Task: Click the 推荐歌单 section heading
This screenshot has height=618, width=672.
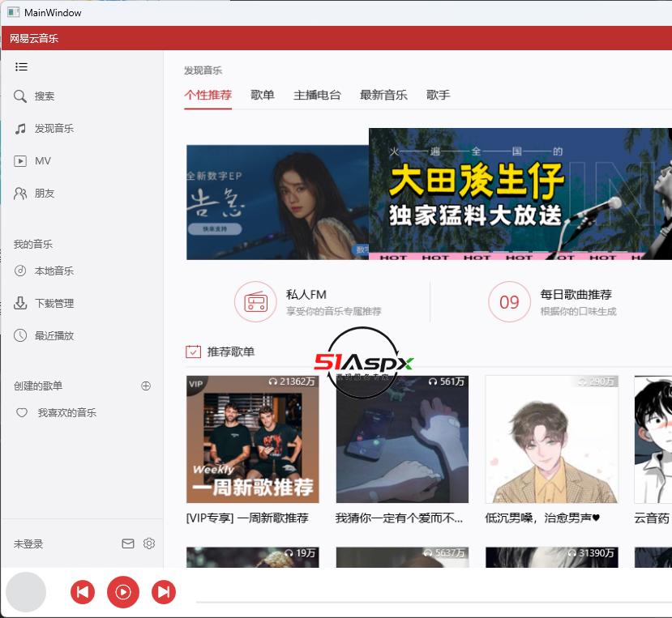Action: [x=231, y=352]
